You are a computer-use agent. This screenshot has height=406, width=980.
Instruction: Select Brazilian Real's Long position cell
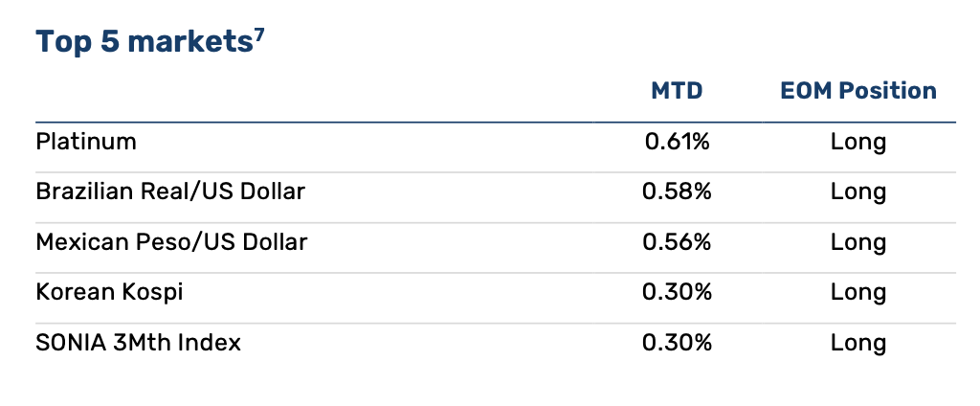tap(858, 192)
